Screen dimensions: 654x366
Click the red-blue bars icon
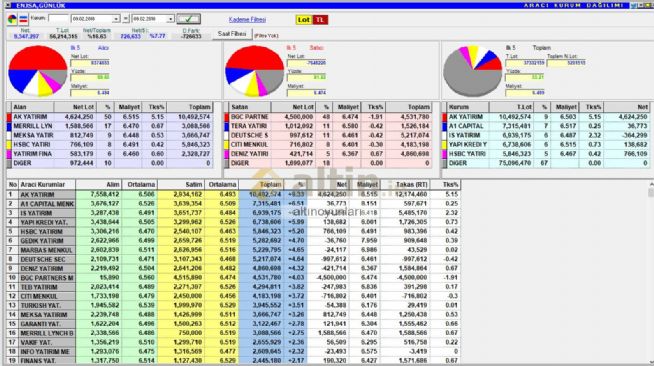[23, 19]
